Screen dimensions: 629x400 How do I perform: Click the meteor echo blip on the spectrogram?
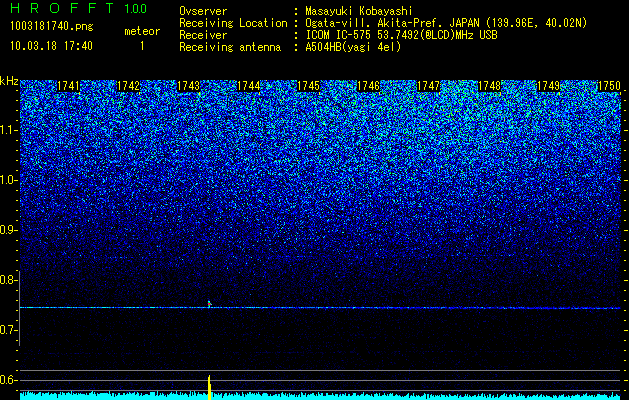(209, 304)
